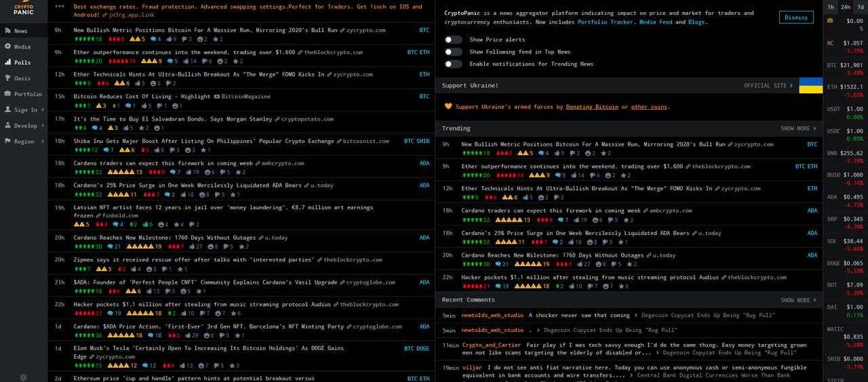Screen dimensions: 868x382
Task: Click BTC $21,901 in the price ticker
Action: pyautogui.click(x=845, y=68)
